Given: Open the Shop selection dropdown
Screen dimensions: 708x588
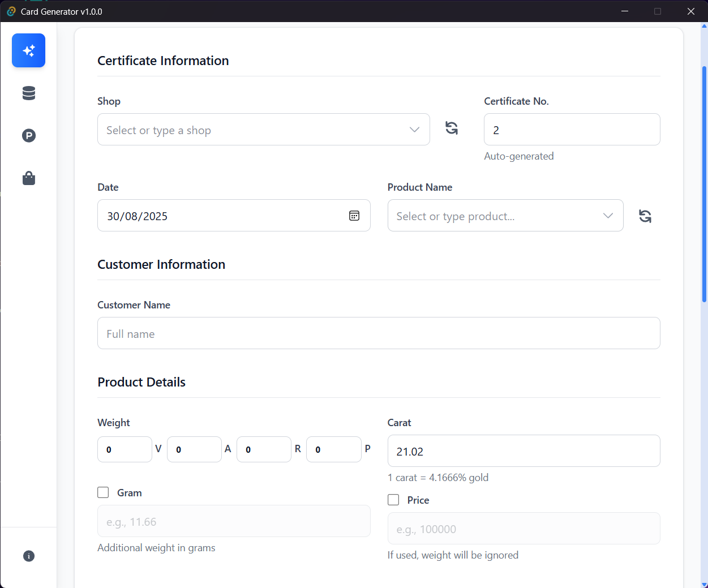Looking at the screenshot, I should [x=263, y=129].
